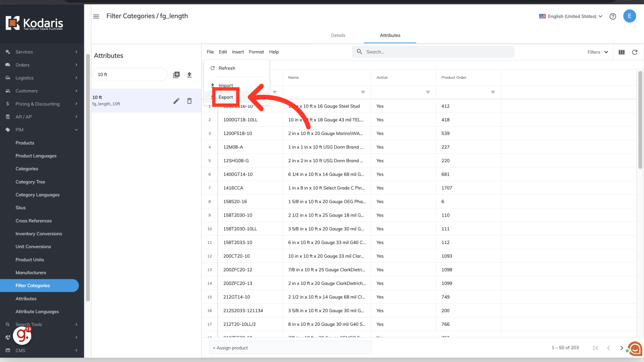Open the help question mark icon
644x362 pixels.
[613, 16]
